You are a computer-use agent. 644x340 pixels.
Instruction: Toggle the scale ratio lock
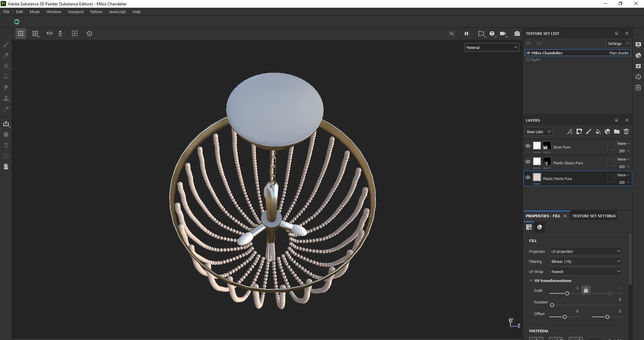point(586,290)
